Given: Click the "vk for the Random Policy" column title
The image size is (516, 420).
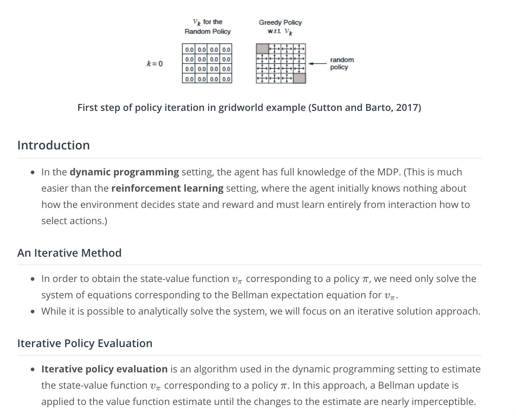Looking at the screenshot, I should point(207,27).
